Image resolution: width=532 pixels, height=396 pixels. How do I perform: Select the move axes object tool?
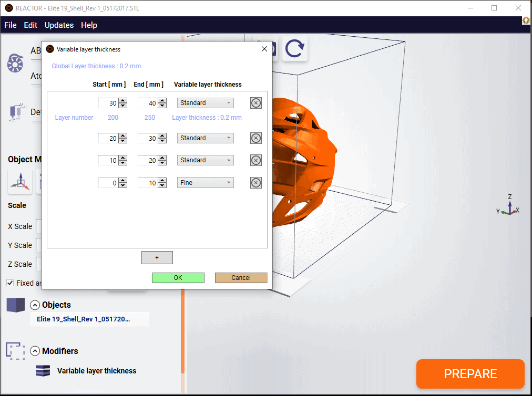[x=20, y=181]
